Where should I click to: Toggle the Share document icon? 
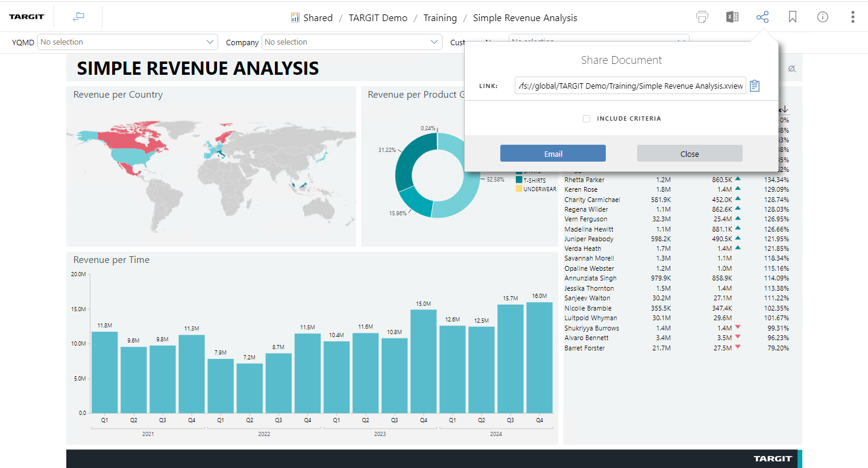[763, 17]
